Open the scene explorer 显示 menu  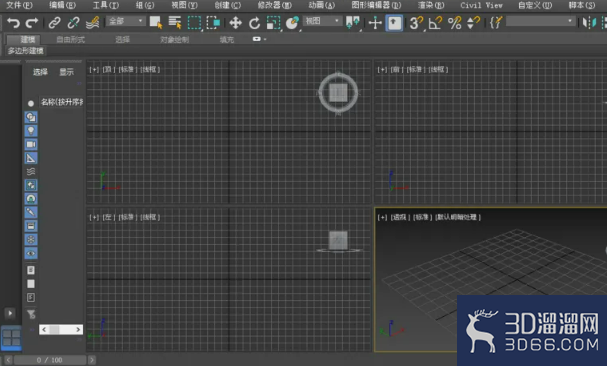(x=66, y=72)
